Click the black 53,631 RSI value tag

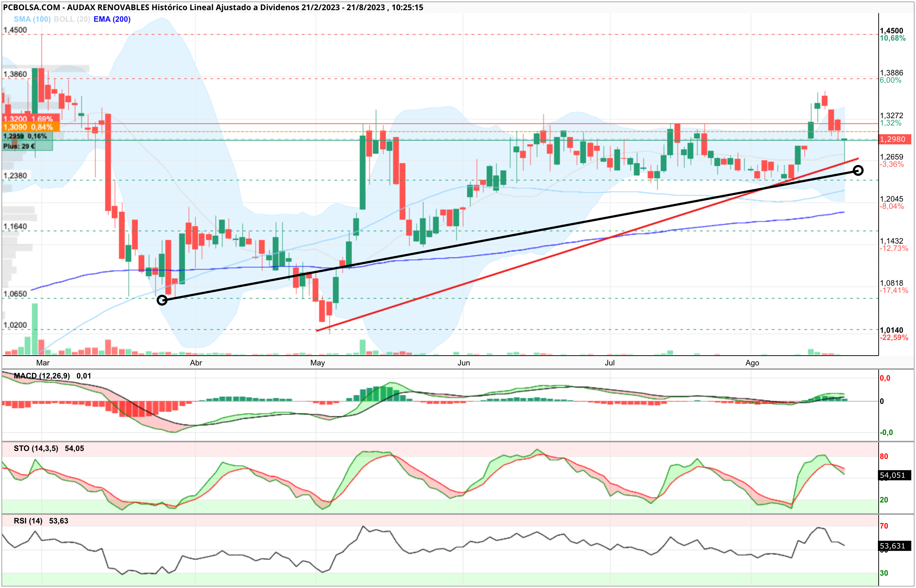coord(895,546)
